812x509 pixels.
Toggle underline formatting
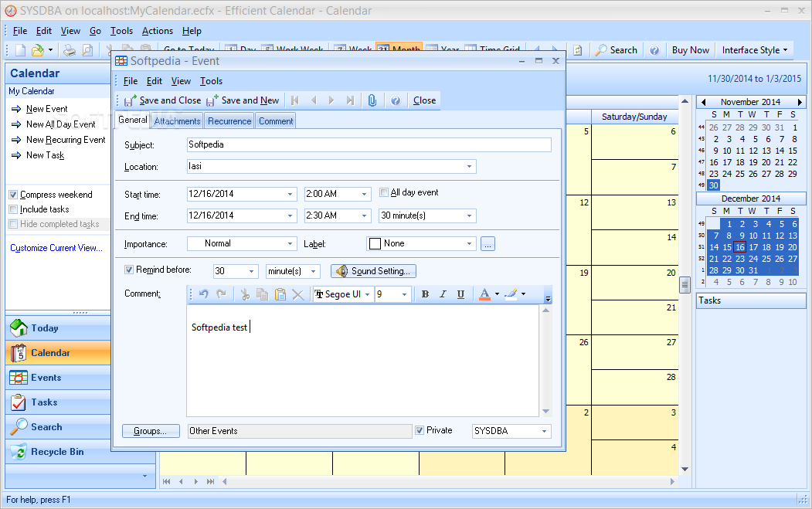click(460, 294)
